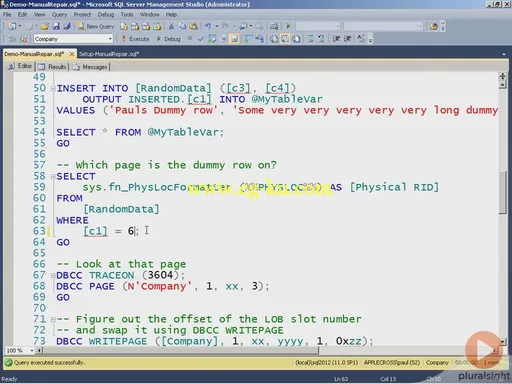512x384 pixels.
Task: Collapse the DBCC TRACEON block at line 67
Action: coord(53,276)
